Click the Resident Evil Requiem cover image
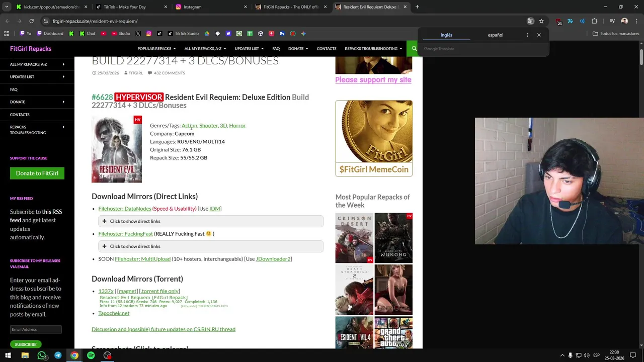 (117, 149)
